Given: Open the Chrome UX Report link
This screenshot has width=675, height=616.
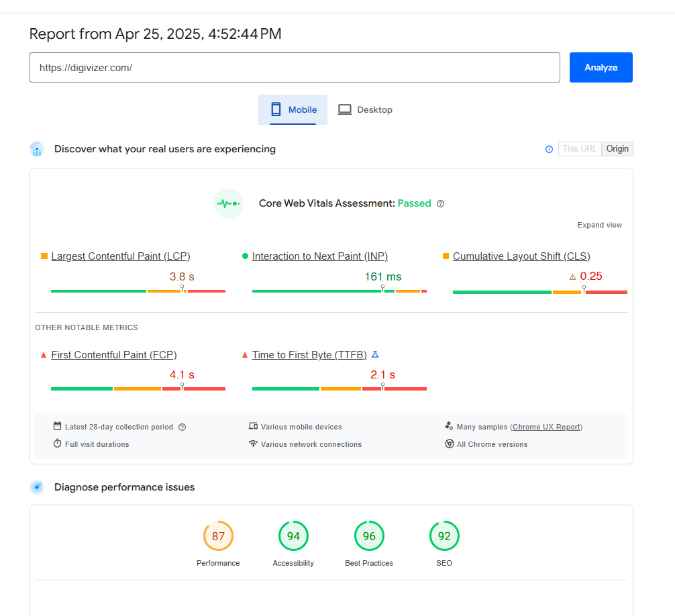Looking at the screenshot, I should coord(546,427).
